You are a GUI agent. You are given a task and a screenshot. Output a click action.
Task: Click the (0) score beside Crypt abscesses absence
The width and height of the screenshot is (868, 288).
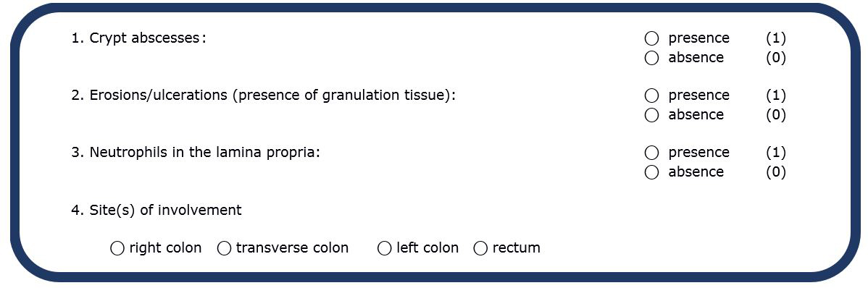[775, 58]
